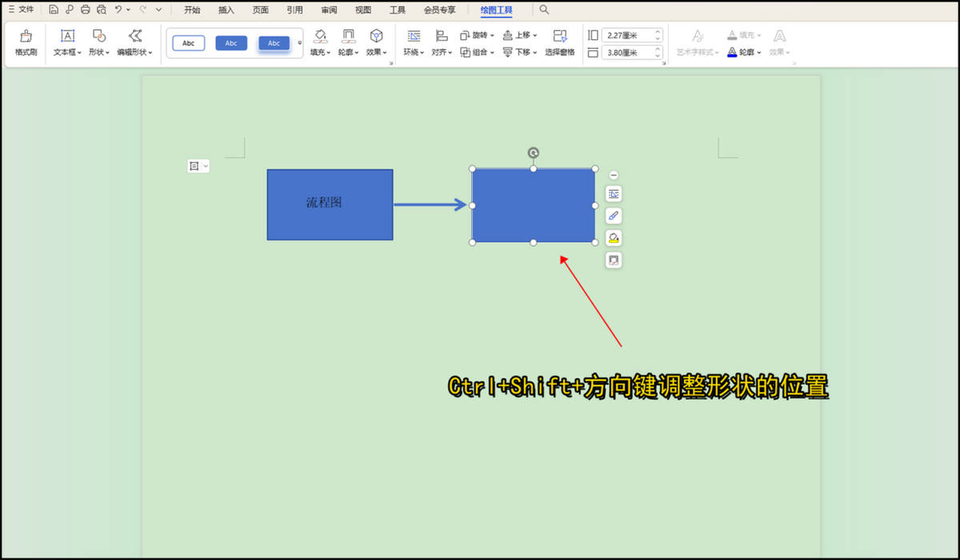The width and height of the screenshot is (960, 560).
Task: Expand the text 轮廓 outline dropdown arrow
Action: 758,53
